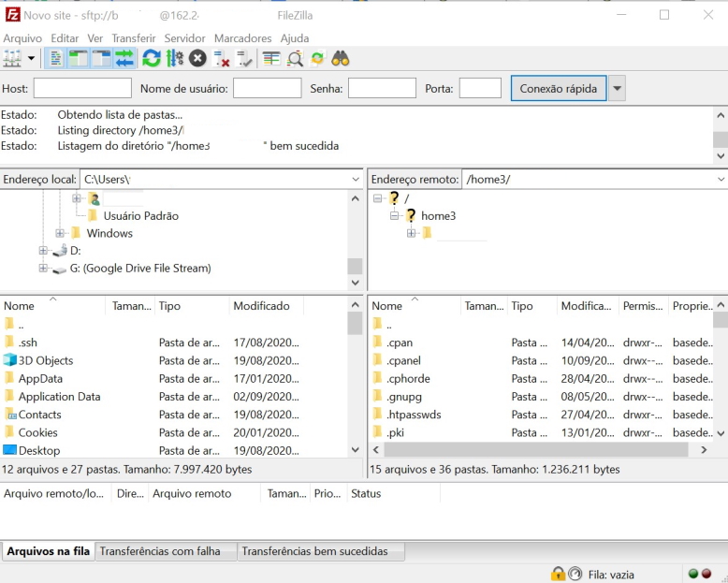Toggle directory comparison
This screenshot has height=583, width=728.
[295, 58]
